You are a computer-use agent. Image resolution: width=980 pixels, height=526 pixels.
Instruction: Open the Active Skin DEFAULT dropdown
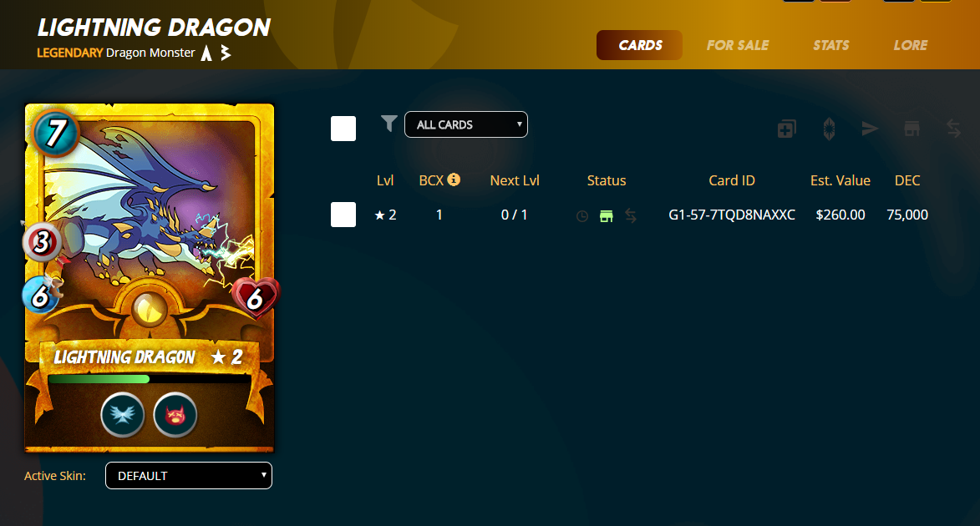pyautogui.click(x=189, y=476)
